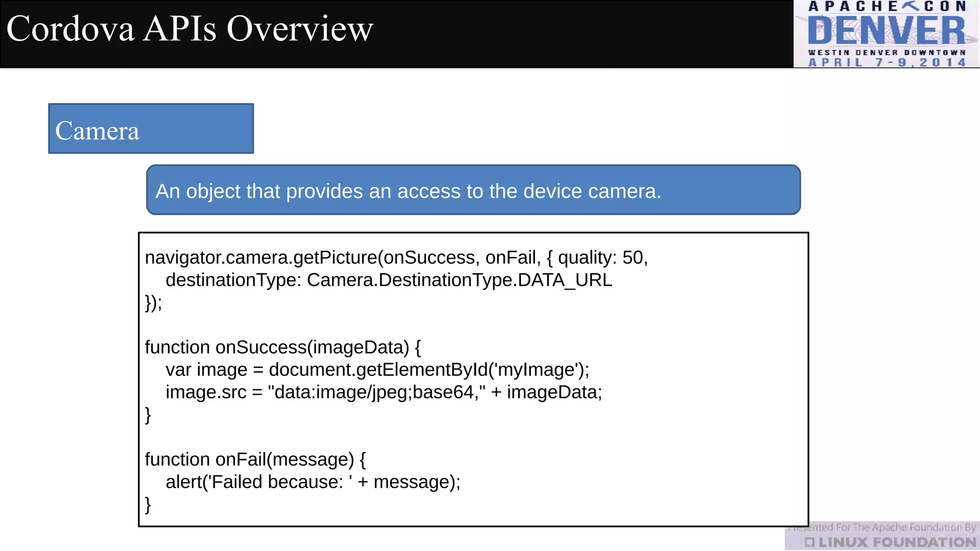Click the 'destinationType: Camera.DestinationType.DATA_URL' line
Viewport: 980px width, 551px height.
[389, 280]
